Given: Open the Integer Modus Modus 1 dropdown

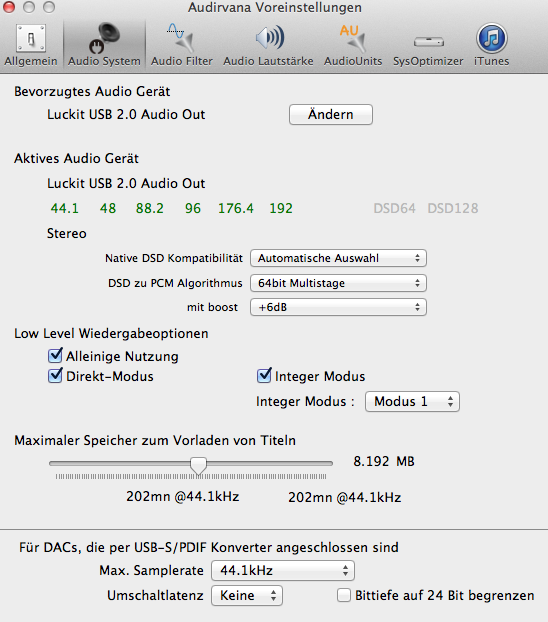Looking at the screenshot, I should coord(412,401).
